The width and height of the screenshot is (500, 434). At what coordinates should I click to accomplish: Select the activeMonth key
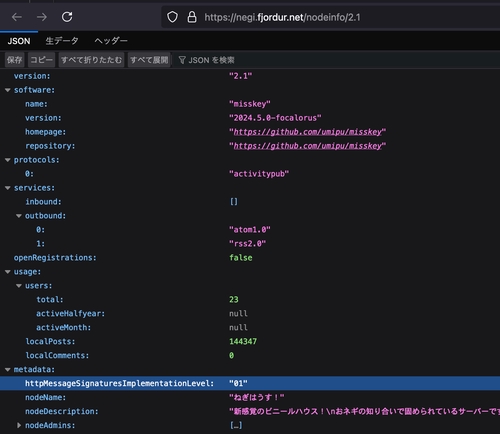(x=63, y=328)
